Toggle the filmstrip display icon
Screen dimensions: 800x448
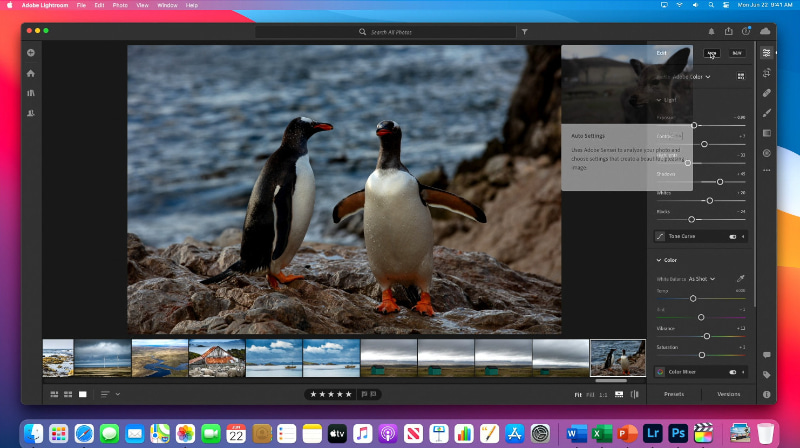click(619, 394)
